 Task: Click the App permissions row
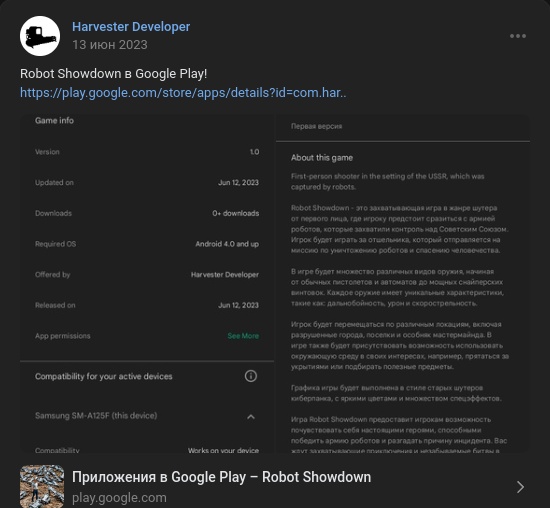tap(147, 336)
